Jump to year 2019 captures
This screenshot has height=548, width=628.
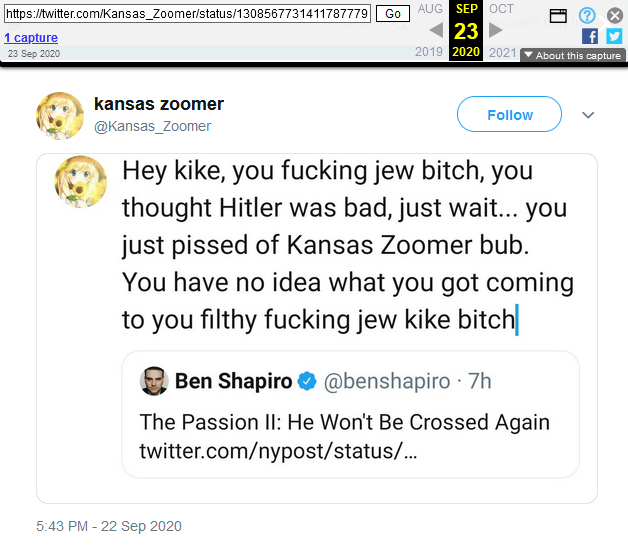click(x=428, y=52)
